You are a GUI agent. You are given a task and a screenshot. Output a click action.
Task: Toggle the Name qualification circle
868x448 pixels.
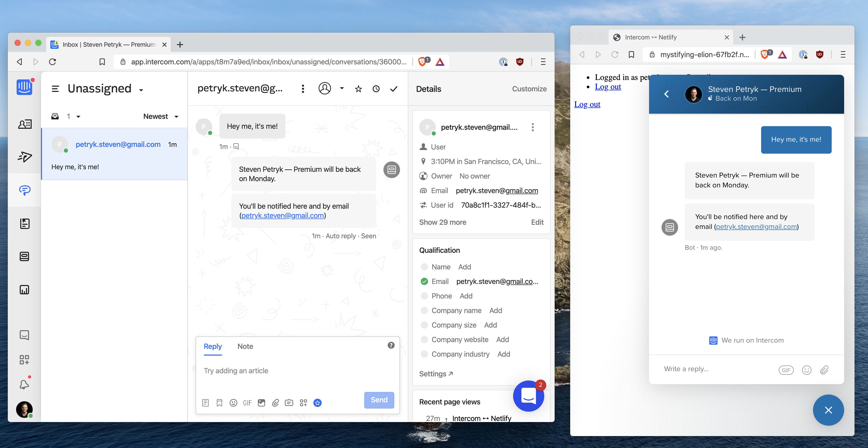424,267
